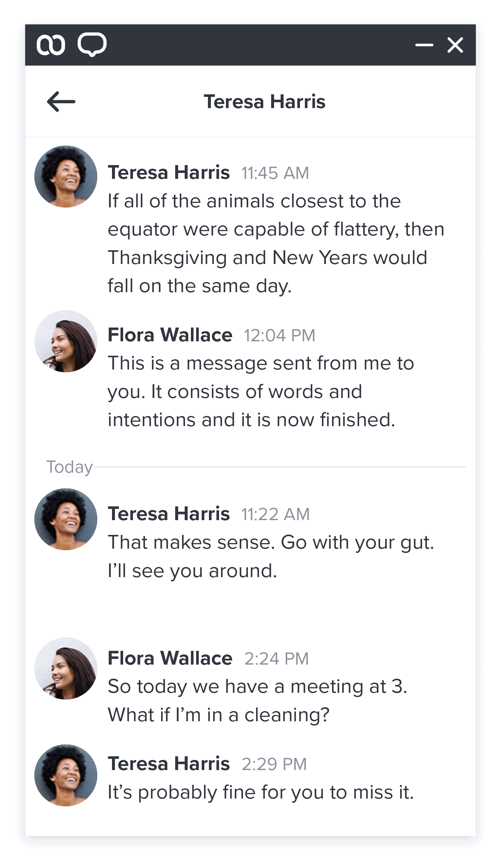Go back using the left arrow
Viewport: 501px width, 868px height.
pos(61,102)
